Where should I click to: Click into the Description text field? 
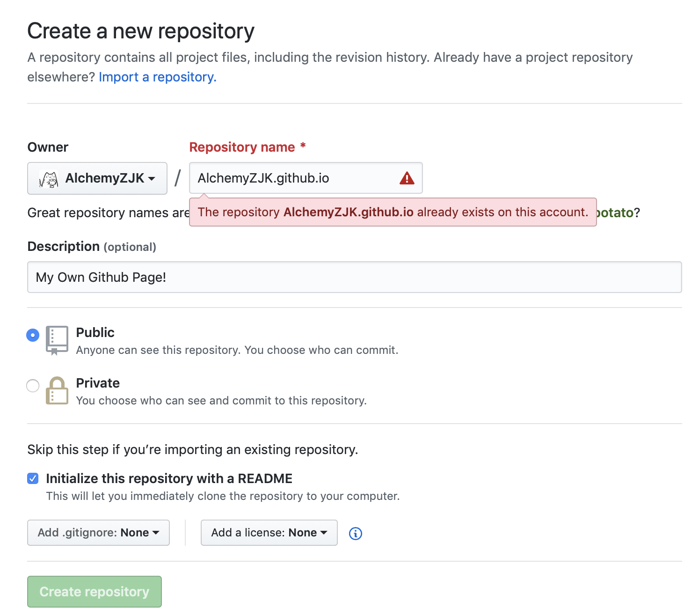point(354,277)
